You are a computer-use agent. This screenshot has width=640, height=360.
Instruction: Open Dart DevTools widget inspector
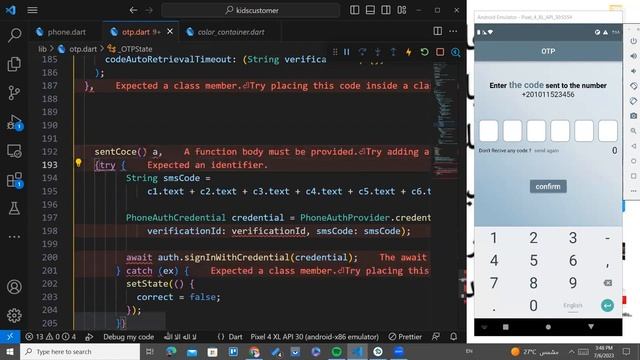456,52
